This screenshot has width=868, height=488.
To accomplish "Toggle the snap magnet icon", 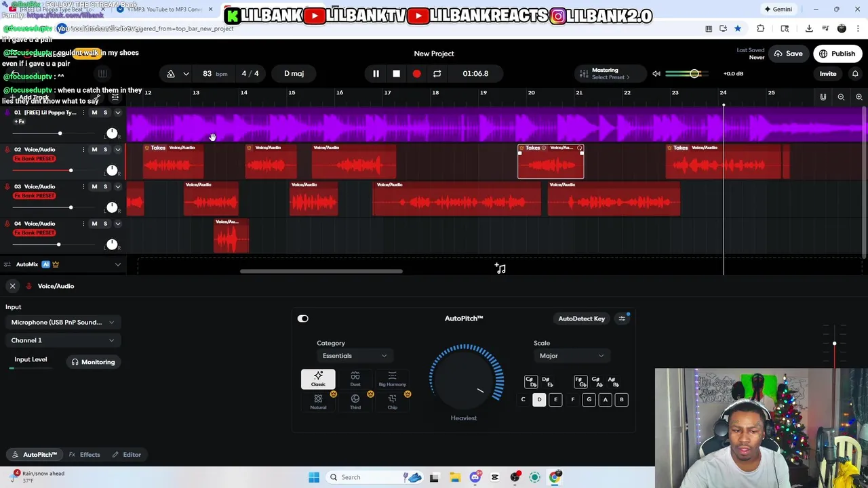I will pyautogui.click(x=823, y=98).
